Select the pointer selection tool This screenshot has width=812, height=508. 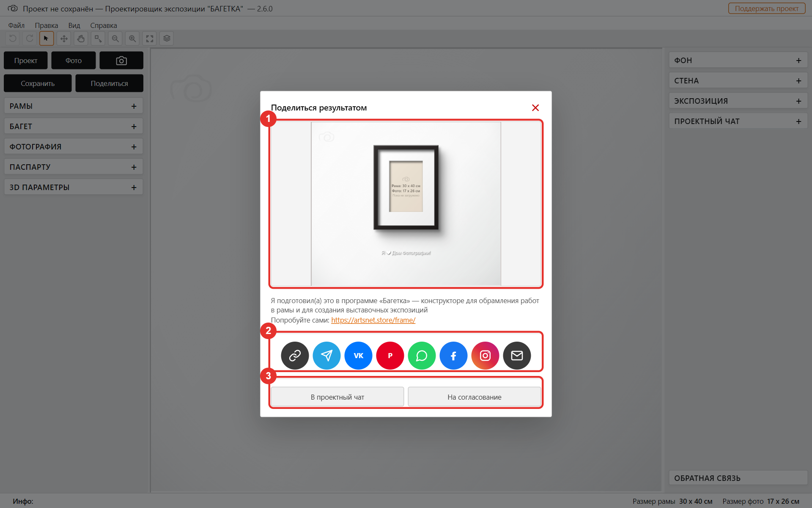[47, 39]
